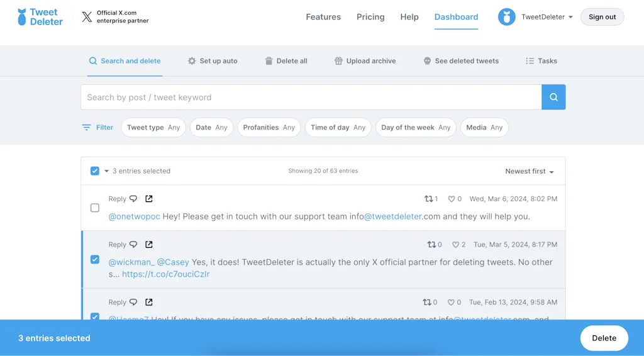The height and width of the screenshot is (356, 644).
Task: Open the Profanities filter
Action: click(x=269, y=127)
